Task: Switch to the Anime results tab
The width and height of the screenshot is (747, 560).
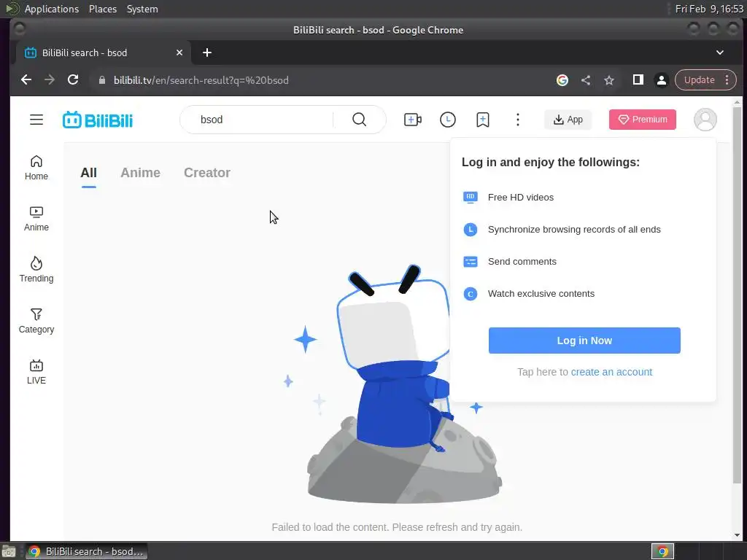Action: [140, 173]
